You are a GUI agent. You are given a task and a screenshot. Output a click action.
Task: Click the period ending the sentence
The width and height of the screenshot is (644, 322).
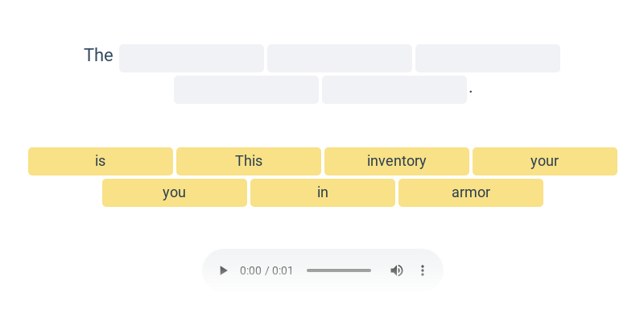471,93
